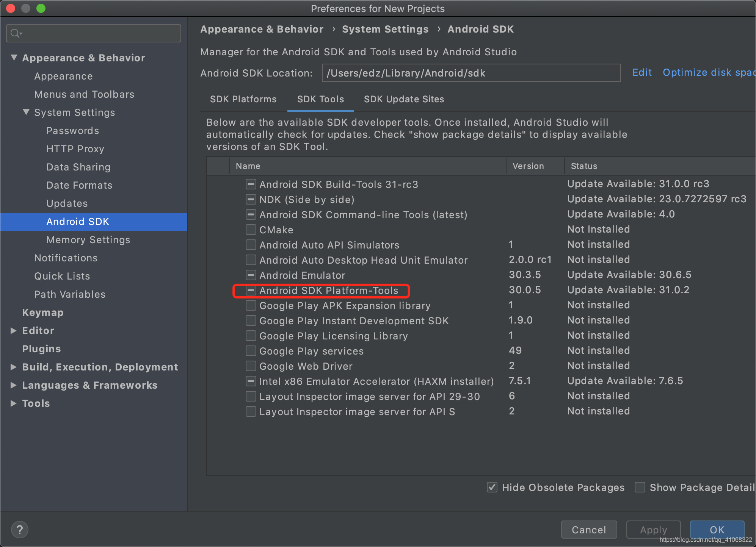Click the Edit SDK location link
Screen dimensions: 756x547
tap(642, 73)
